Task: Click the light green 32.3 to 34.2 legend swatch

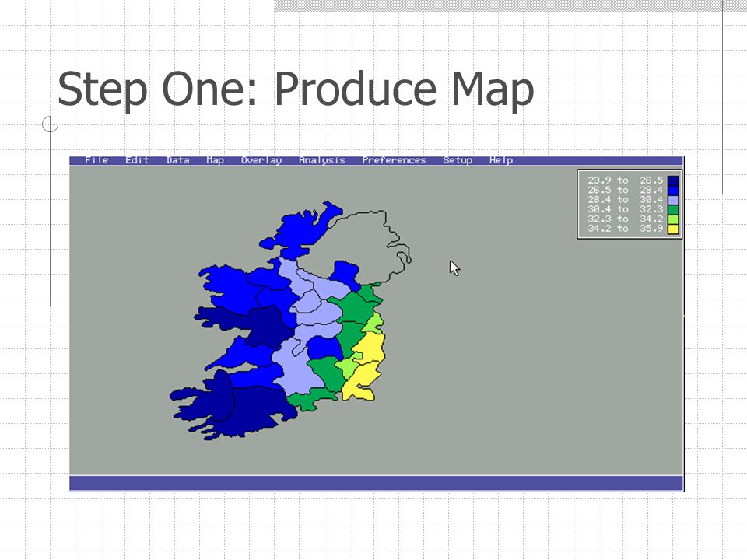Action: point(673,219)
